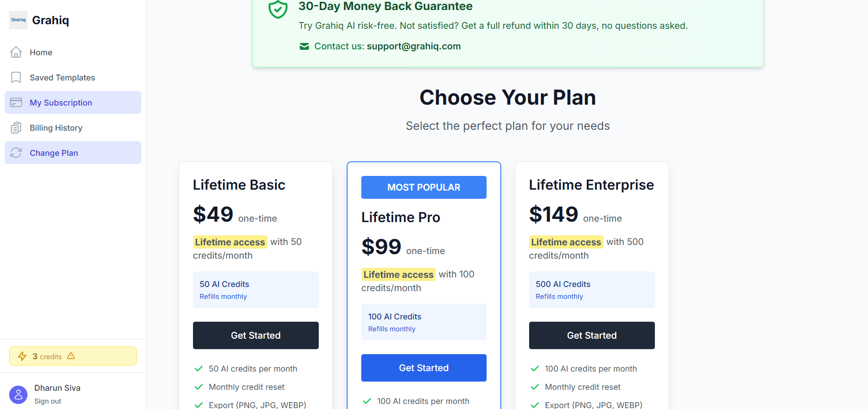This screenshot has height=409, width=868.
Task: Click the support@grahiq.com email link
Action: tap(413, 47)
